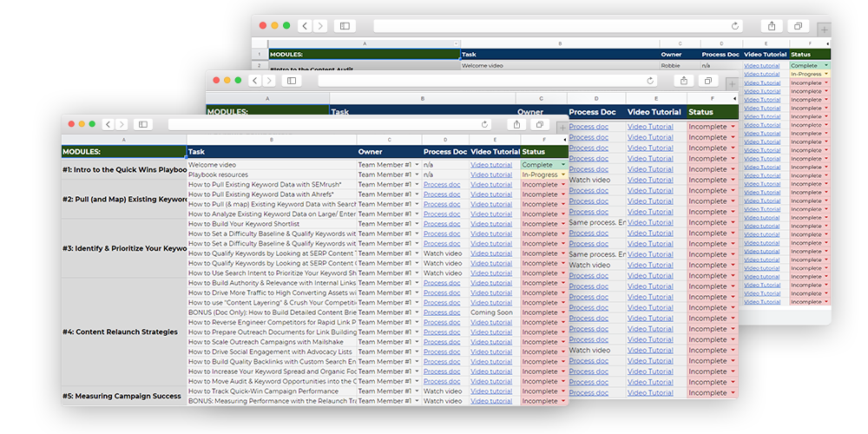Click the reload icon in the front window
This screenshot has height=434, width=868.
pos(484,124)
